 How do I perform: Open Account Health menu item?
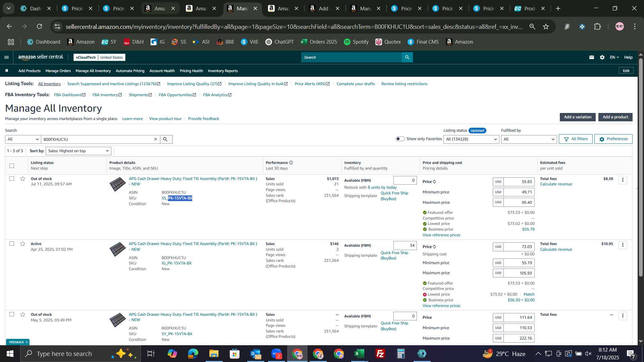pyautogui.click(x=162, y=71)
